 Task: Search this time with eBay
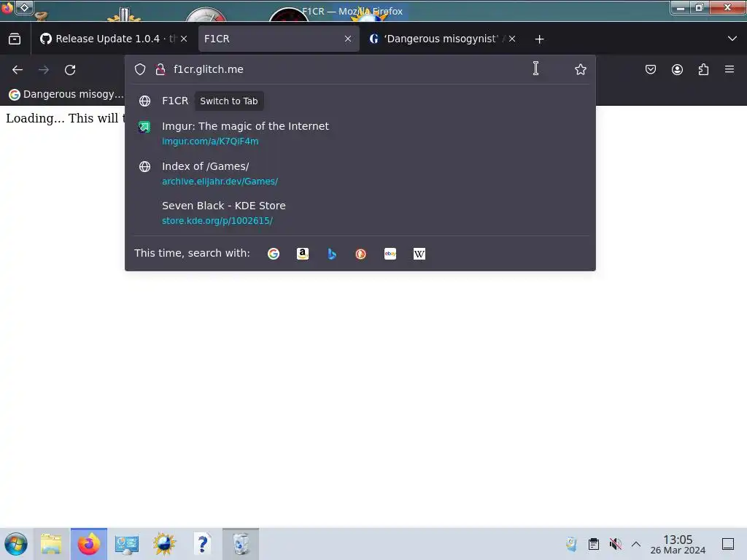[390, 254]
